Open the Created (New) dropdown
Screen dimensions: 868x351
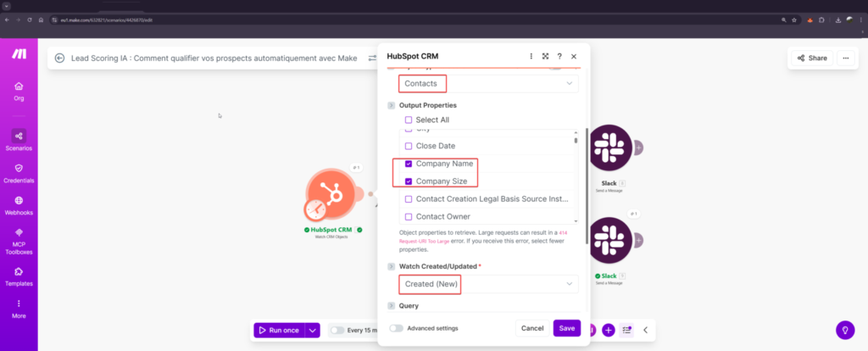click(488, 283)
